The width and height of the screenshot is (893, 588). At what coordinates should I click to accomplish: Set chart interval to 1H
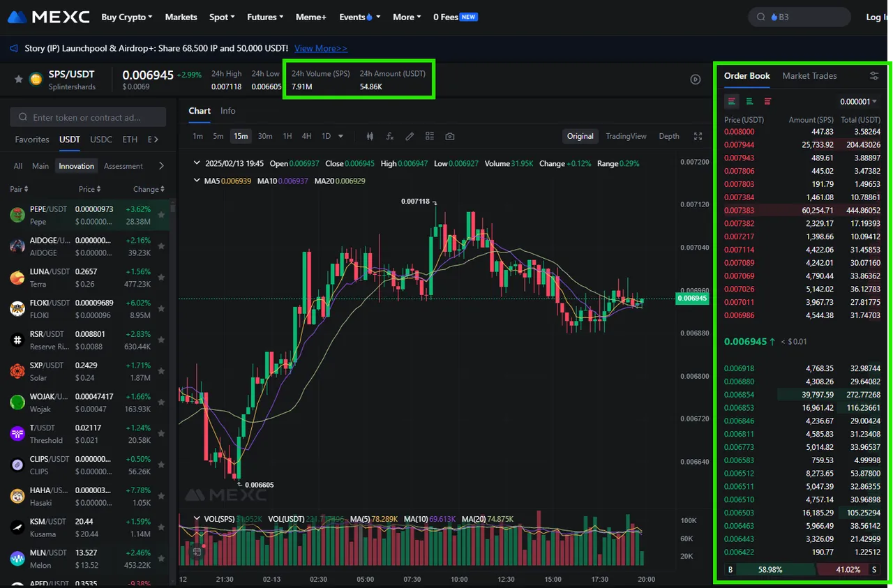tap(287, 136)
